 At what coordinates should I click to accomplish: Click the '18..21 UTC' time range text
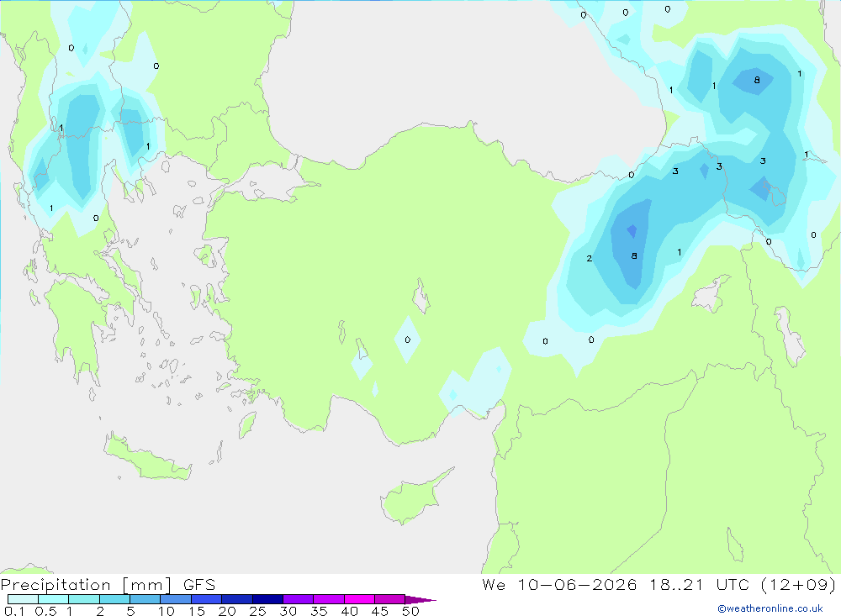pos(699,584)
